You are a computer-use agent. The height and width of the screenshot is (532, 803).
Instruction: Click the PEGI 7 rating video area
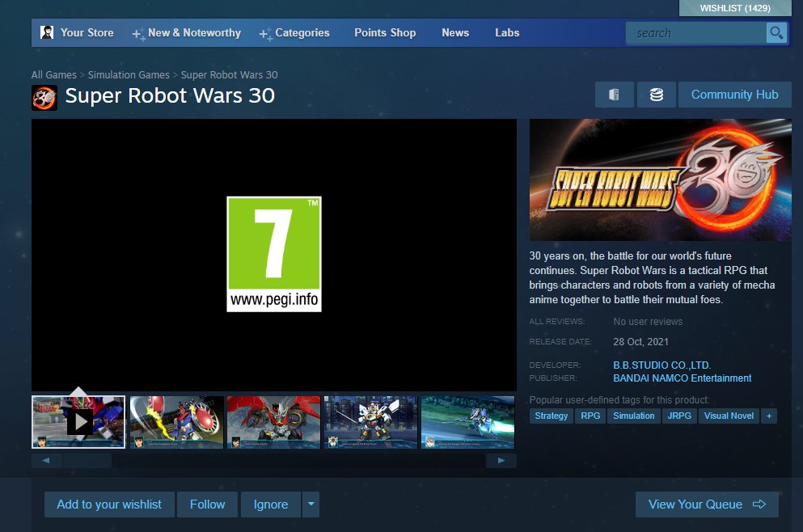(274, 255)
